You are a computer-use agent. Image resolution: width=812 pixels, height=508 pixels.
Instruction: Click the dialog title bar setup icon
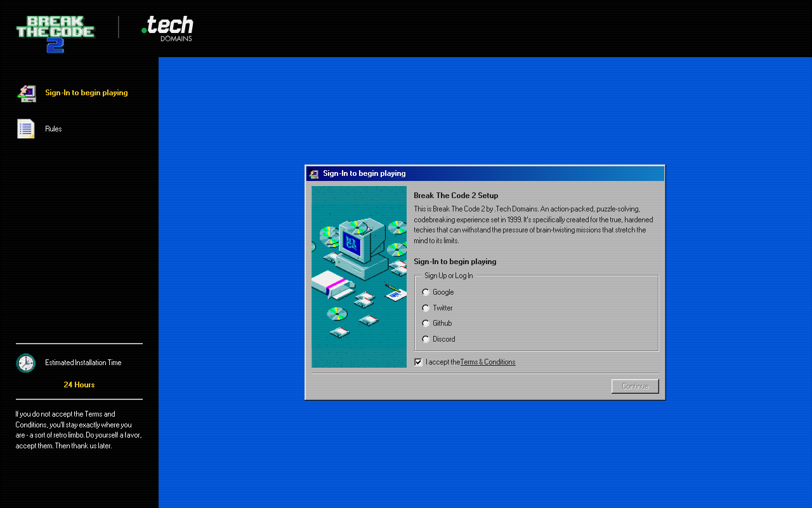[314, 173]
